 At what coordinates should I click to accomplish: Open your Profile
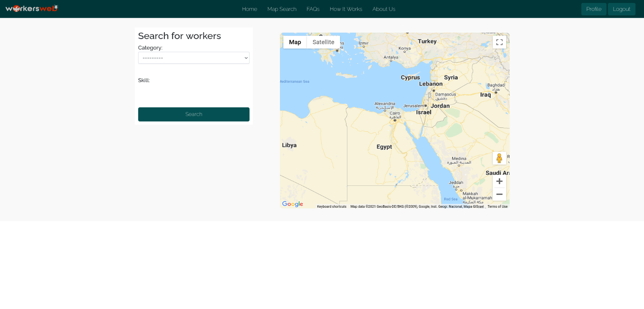[594, 9]
